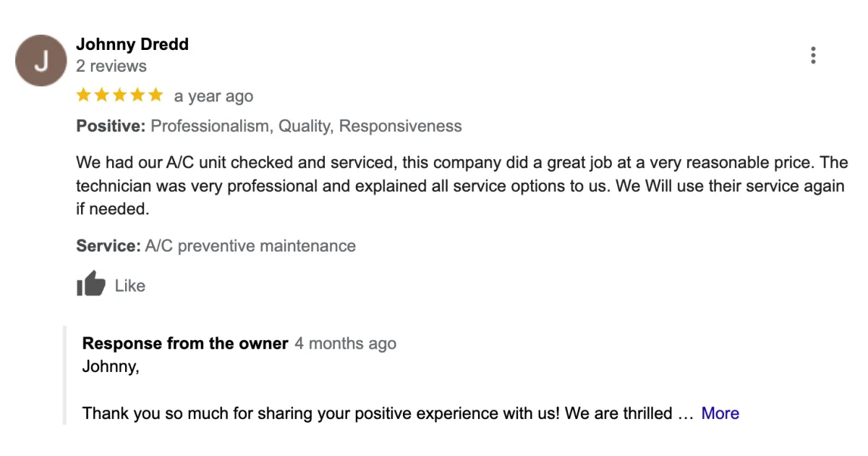
Task: Click the 'Like' label text
Action: point(130,286)
